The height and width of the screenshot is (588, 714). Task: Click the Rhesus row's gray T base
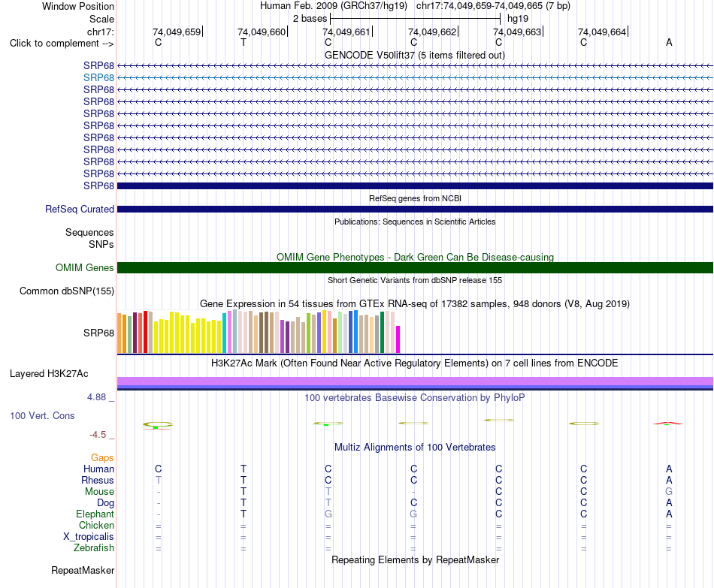(x=159, y=480)
